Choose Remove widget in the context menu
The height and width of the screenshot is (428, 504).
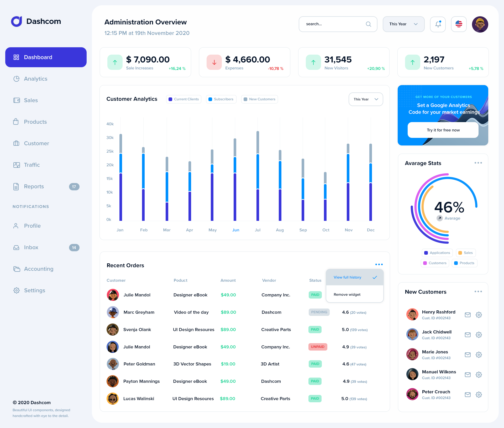tap(347, 294)
